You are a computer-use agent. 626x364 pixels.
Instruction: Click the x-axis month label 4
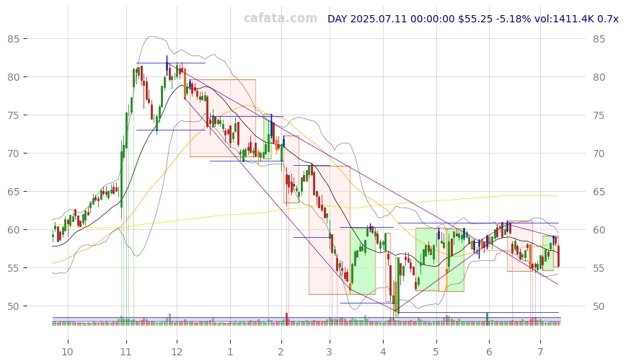(x=383, y=352)
